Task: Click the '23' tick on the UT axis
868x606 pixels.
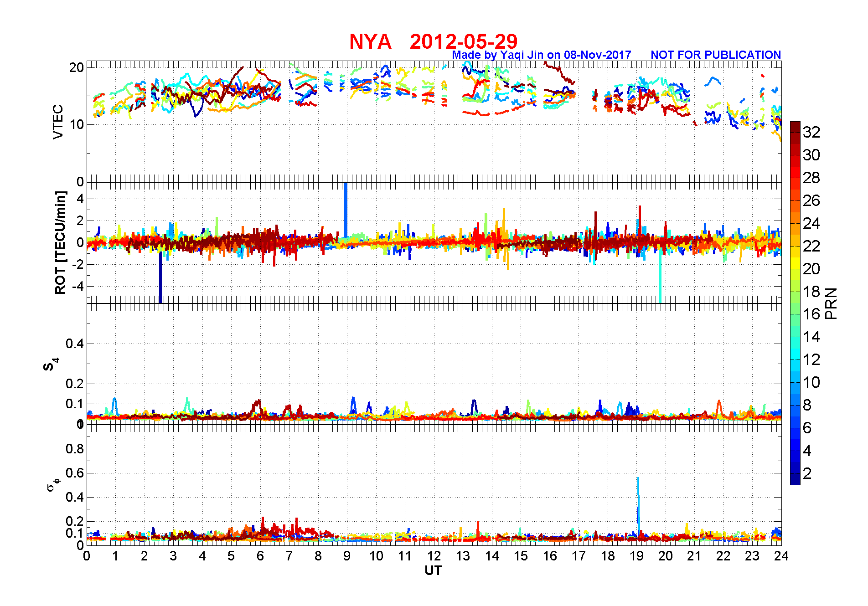Action: click(x=752, y=556)
